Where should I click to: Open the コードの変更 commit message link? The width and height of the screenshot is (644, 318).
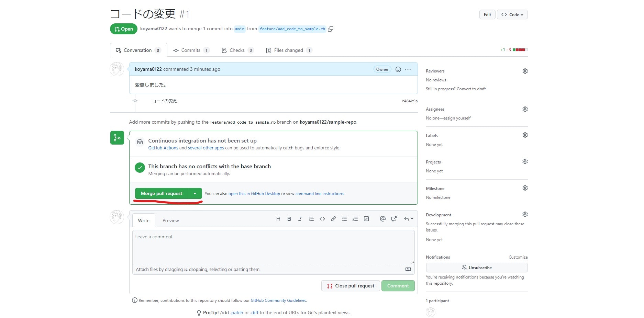pyautogui.click(x=164, y=101)
